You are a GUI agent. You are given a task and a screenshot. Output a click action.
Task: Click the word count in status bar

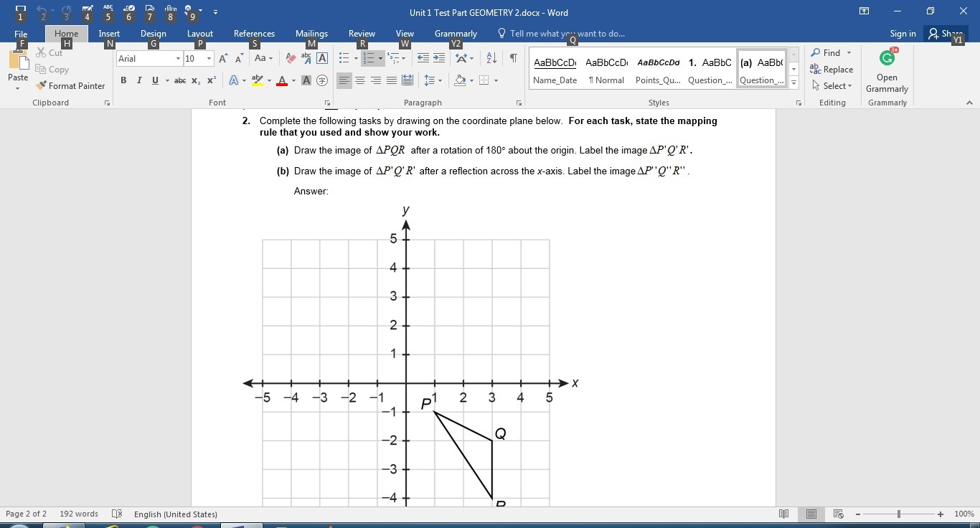coord(79,514)
